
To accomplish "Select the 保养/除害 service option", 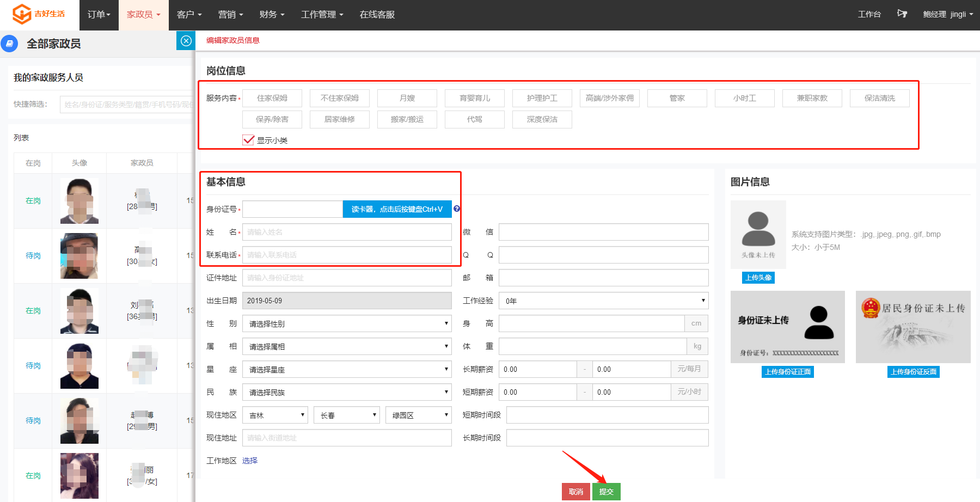I will tap(272, 119).
